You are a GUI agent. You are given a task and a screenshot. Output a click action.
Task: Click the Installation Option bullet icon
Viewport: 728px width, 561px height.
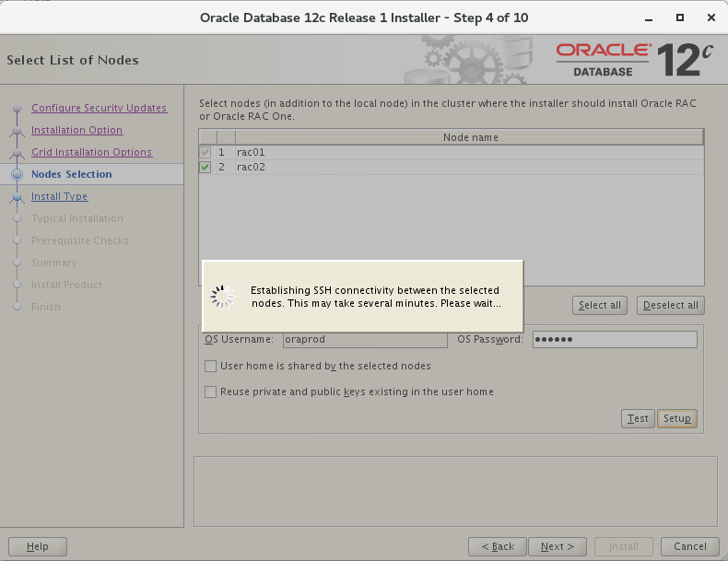pyautogui.click(x=18, y=132)
